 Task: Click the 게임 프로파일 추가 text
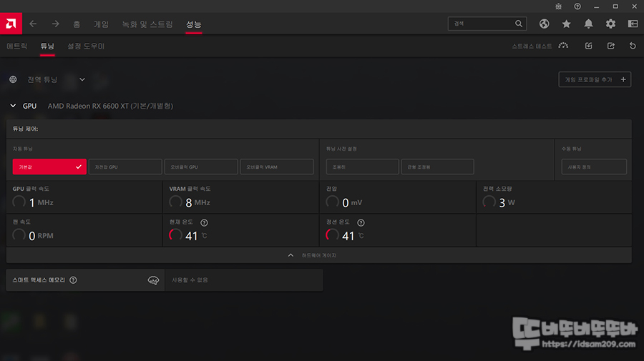point(589,79)
